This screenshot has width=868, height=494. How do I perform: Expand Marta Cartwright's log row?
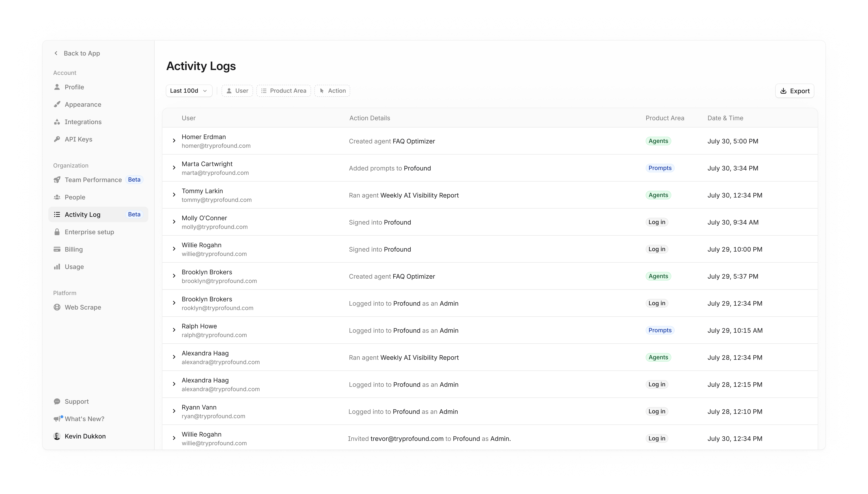tap(174, 168)
